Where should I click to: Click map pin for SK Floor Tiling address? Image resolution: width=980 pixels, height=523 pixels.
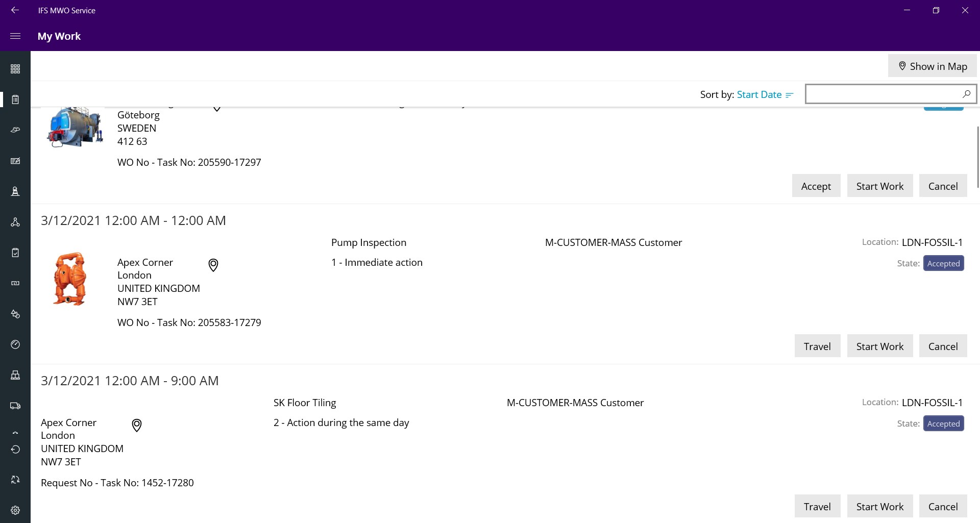point(137,425)
